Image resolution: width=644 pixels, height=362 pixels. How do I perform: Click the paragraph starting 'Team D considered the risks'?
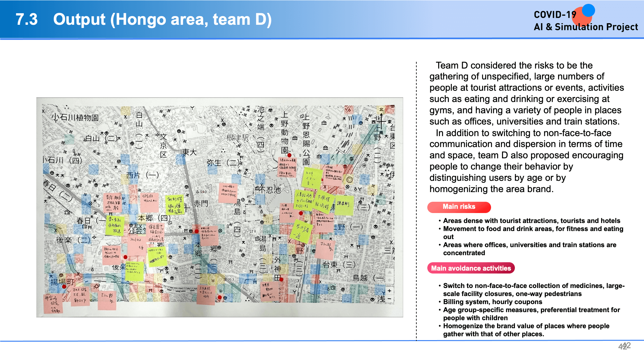(526, 93)
